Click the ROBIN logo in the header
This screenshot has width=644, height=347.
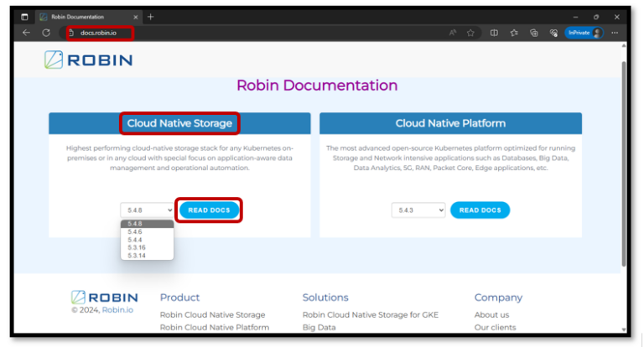88,60
